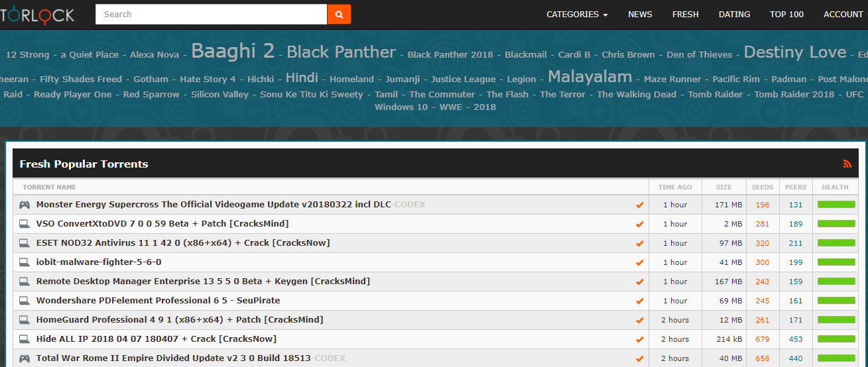Open ESET NOD32 Antivirus torrent link
The image size is (868, 367).
[183, 243]
